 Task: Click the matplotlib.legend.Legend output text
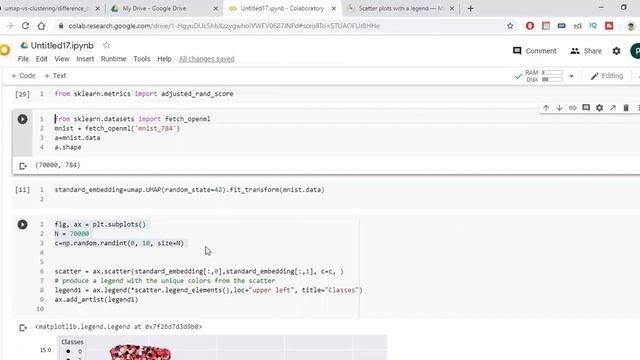pyautogui.click(x=119, y=327)
